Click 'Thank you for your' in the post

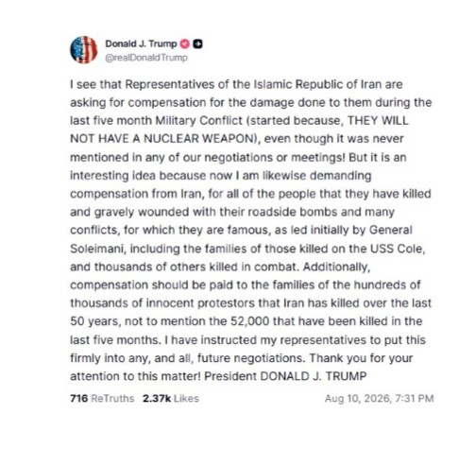click(x=361, y=358)
